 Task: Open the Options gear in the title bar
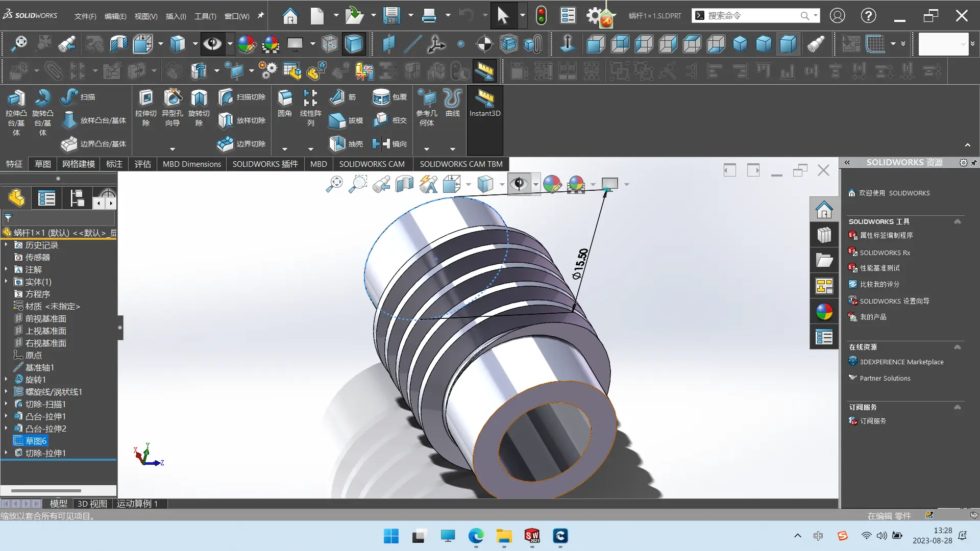(x=594, y=16)
